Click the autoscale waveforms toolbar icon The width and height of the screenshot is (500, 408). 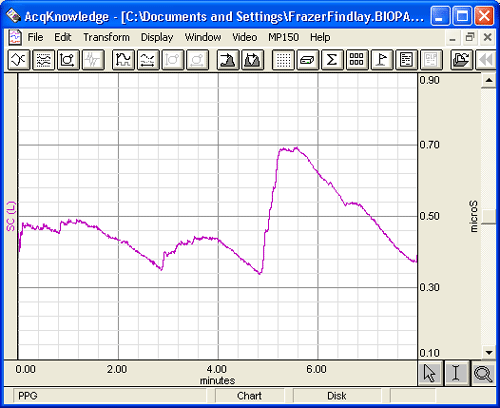(123, 60)
